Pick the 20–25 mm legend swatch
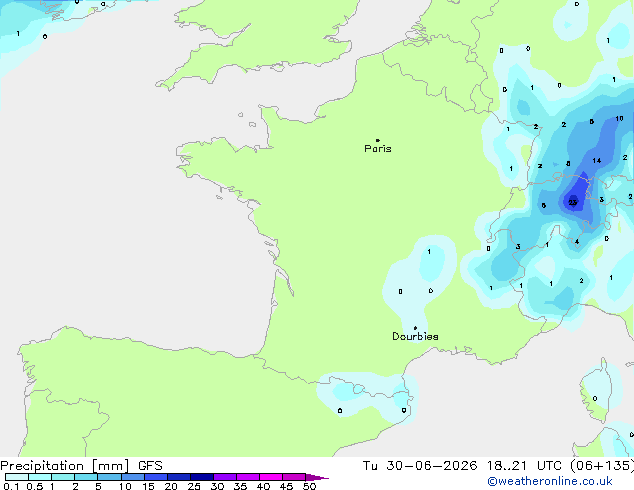Viewport: 634px width, 490px height. 178,477
